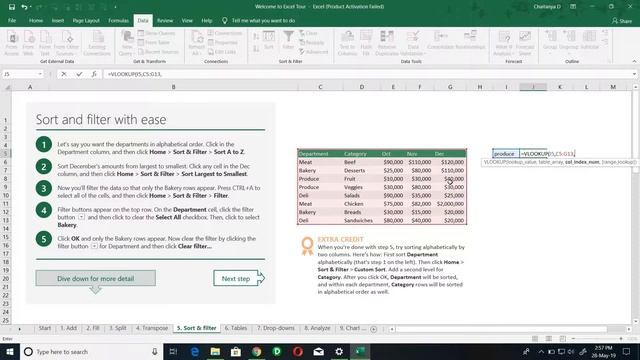Open the New Query dropdown
Screen dimensions: 640x360
[x=127, y=43]
